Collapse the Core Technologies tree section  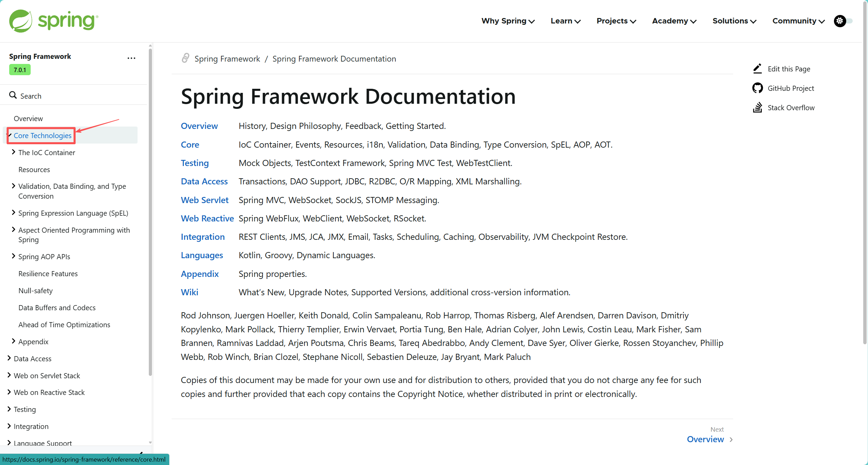[x=9, y=135]
